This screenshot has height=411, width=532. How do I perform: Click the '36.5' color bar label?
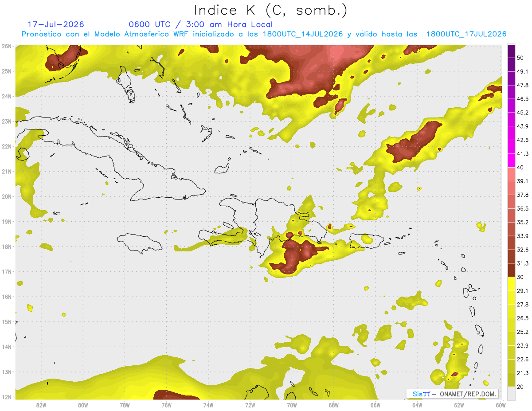pyautogui.click(x=523, y=208)
